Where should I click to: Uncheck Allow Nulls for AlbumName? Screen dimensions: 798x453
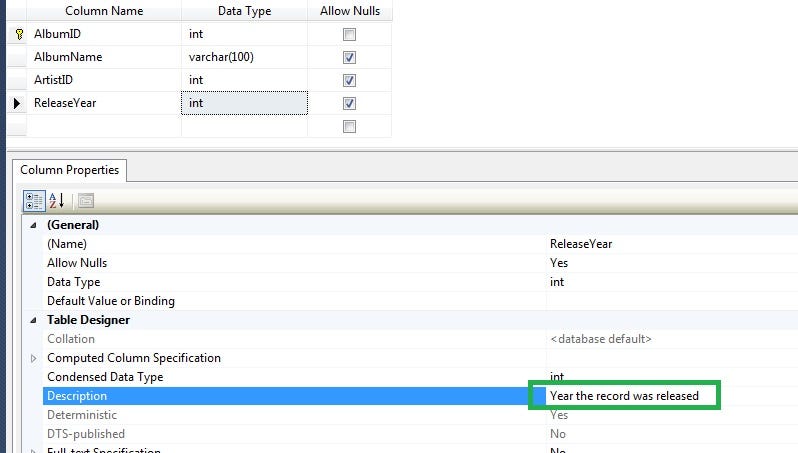click(349, 57)
